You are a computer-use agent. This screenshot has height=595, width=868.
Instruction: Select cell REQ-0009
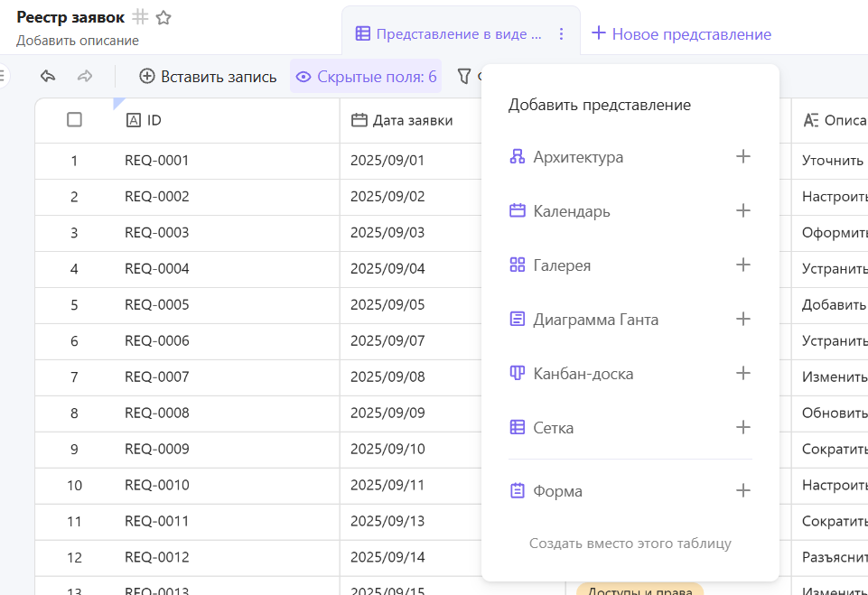pos(227,449)
